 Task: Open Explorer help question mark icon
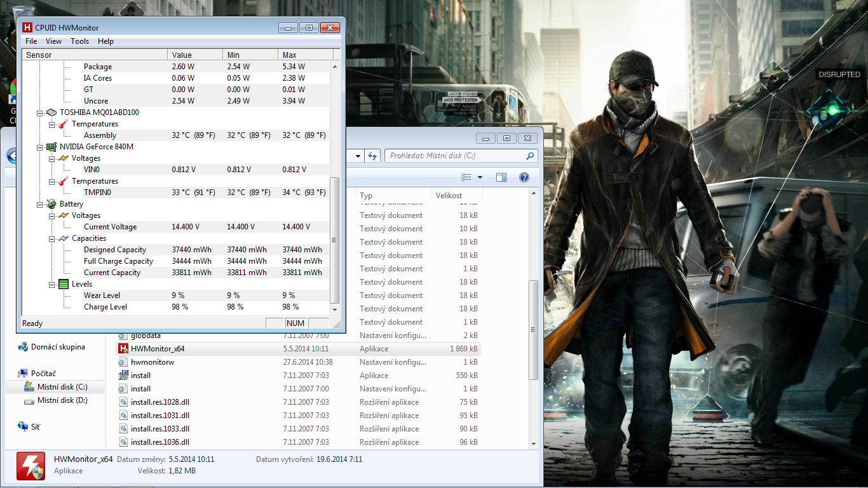[524, 177]
